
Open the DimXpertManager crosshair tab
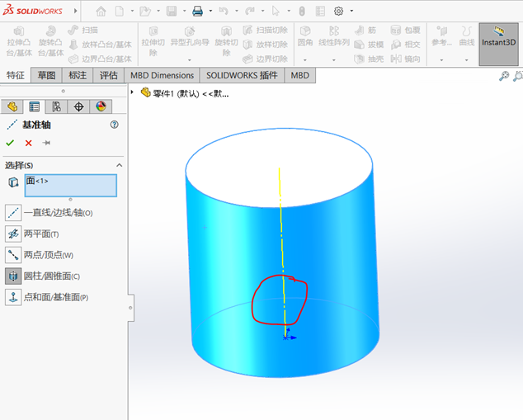[x=78, y=106]
